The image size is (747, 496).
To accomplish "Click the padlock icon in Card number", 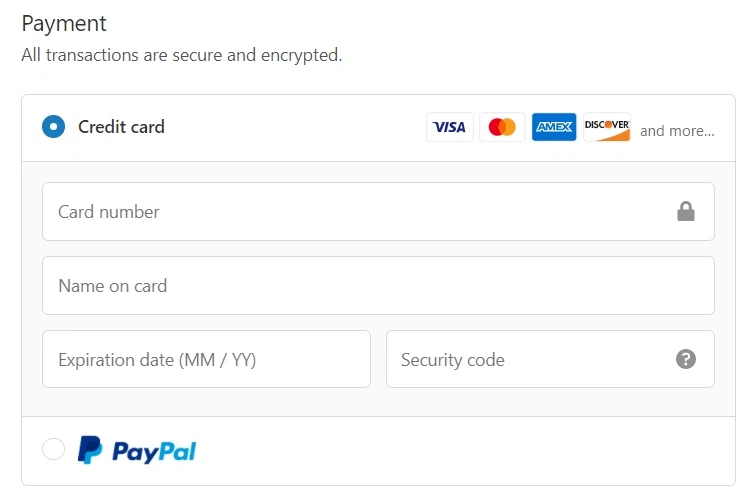I will tap(686, 211).
